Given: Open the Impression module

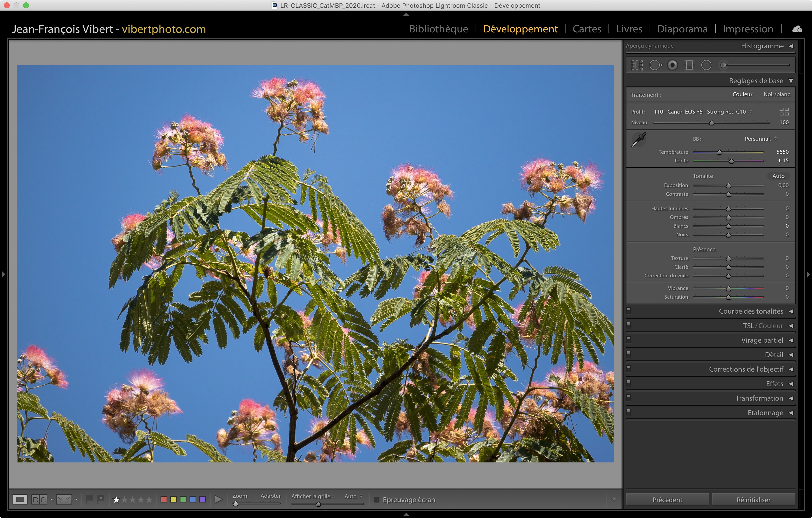Looking at the screenshot, I should 747,29.
